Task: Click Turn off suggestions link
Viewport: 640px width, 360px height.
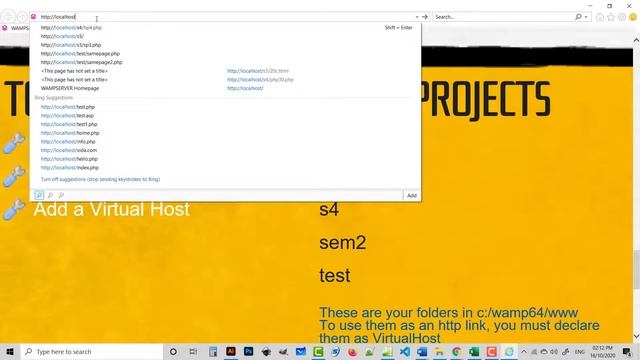Action: 100,179
